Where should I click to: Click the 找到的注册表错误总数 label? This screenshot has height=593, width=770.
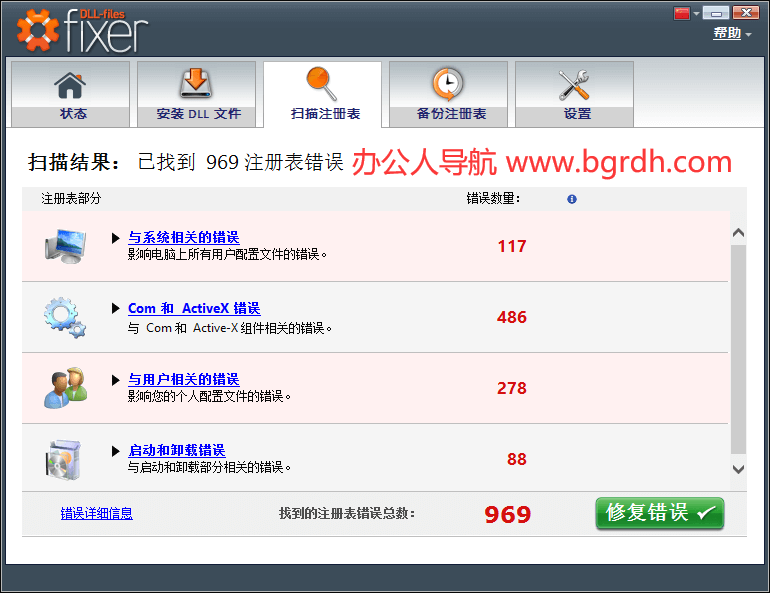[347, 513]
